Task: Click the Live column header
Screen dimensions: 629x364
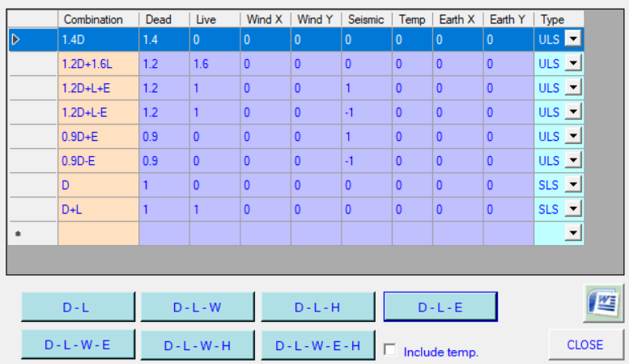Action: (x=215, y=19)
